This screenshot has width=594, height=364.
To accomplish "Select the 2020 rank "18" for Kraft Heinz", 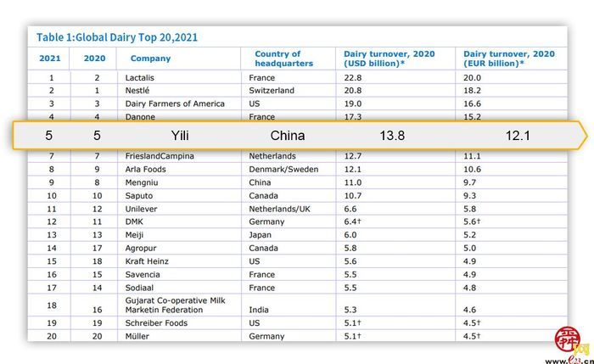I will click(x=98, y=261).
